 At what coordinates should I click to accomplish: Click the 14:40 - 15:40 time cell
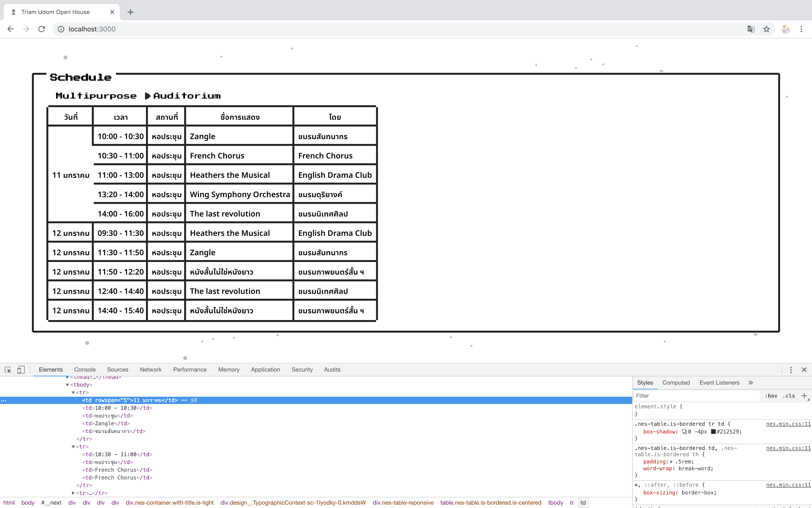(120, 311)
